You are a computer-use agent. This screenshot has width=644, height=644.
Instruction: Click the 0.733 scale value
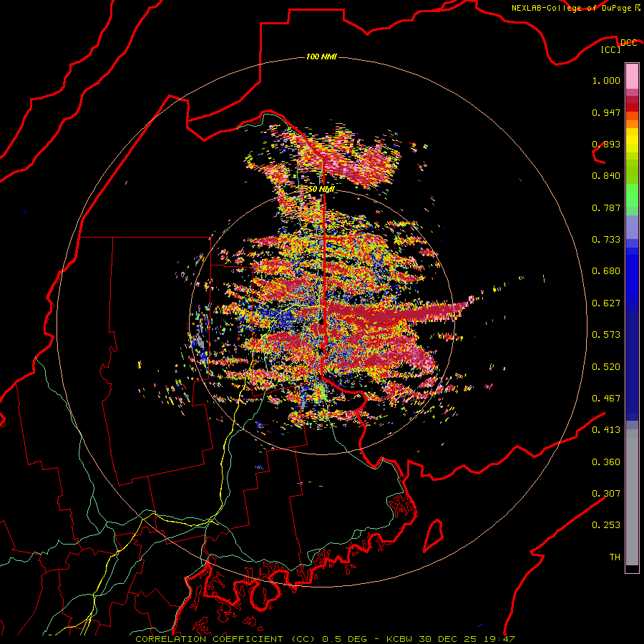pyautogui.click(x=606, y=240)
